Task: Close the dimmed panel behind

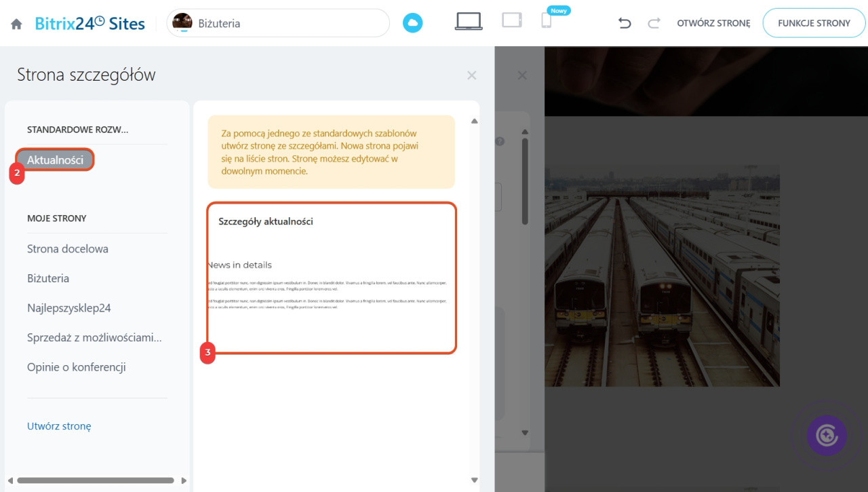Action: [522, 75]
